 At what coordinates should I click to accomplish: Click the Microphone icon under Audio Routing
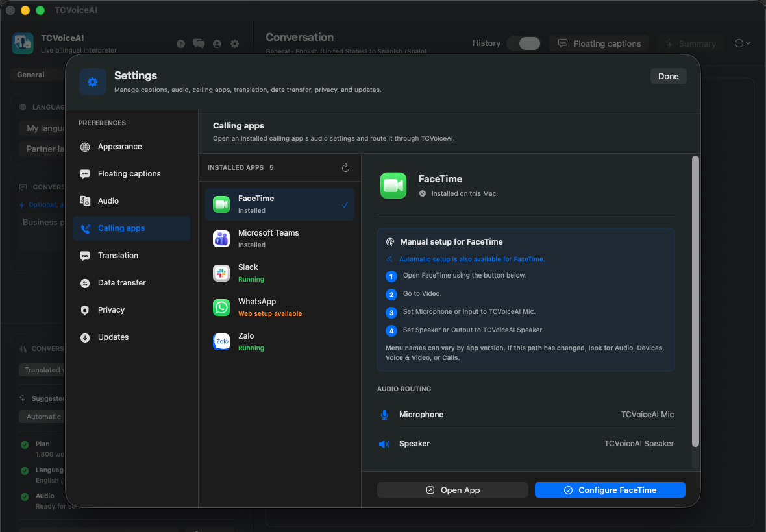[384, 415]
